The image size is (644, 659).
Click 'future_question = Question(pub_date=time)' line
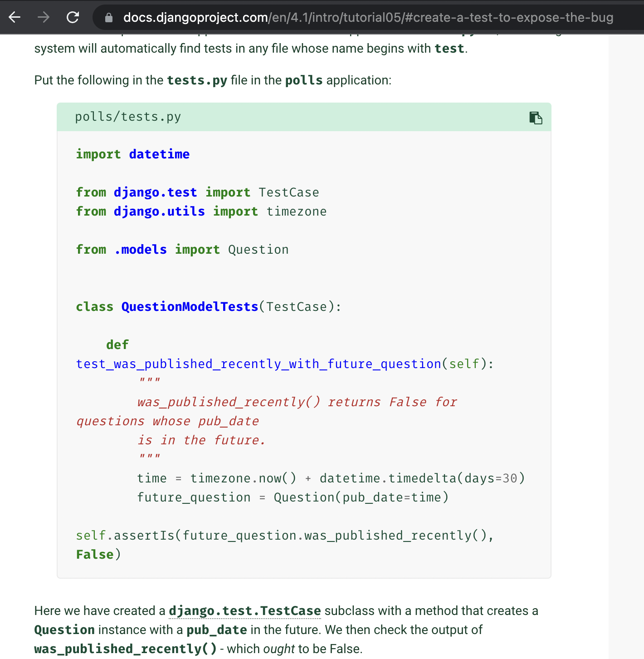(x=293, y=497)
